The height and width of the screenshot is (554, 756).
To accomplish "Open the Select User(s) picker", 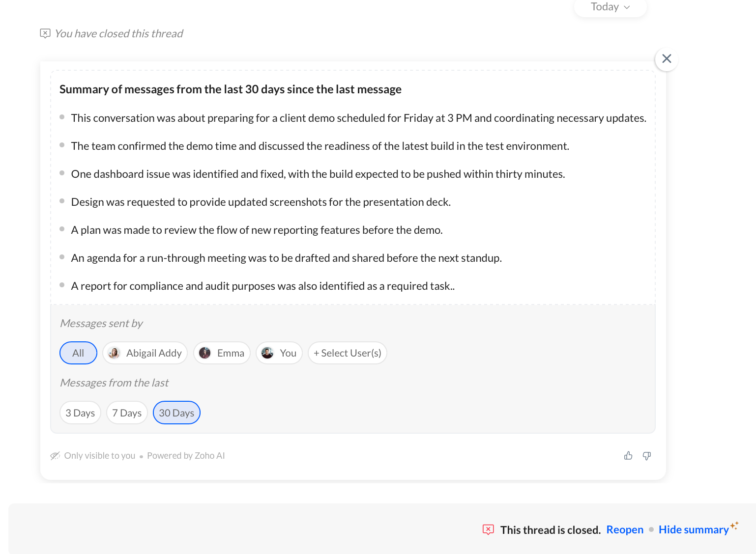I will click(x=348, y=353).
